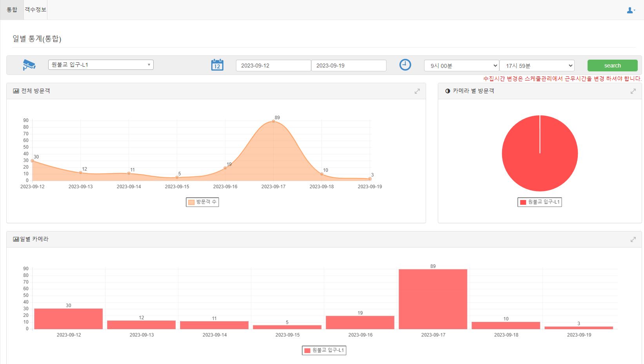The width and height of the screenshot is (644, 364).
Task: Switch to the 객수정보 tab
Action: click(x=35, y=9)
